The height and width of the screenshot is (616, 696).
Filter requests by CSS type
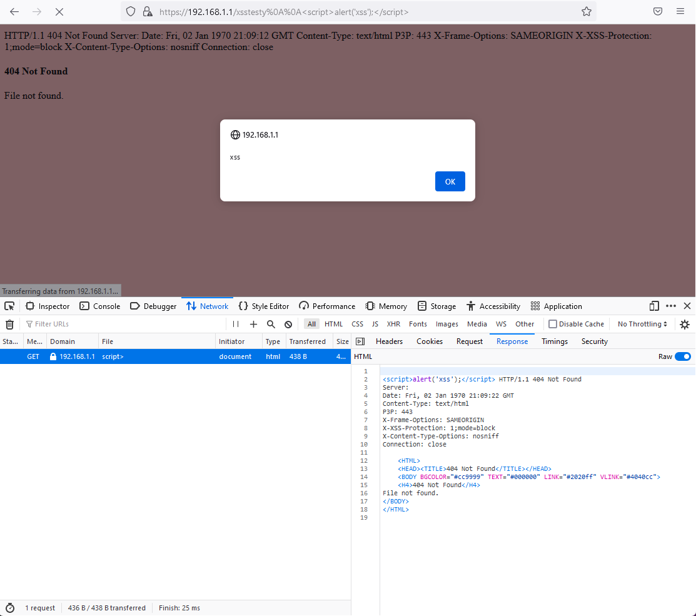357,324
